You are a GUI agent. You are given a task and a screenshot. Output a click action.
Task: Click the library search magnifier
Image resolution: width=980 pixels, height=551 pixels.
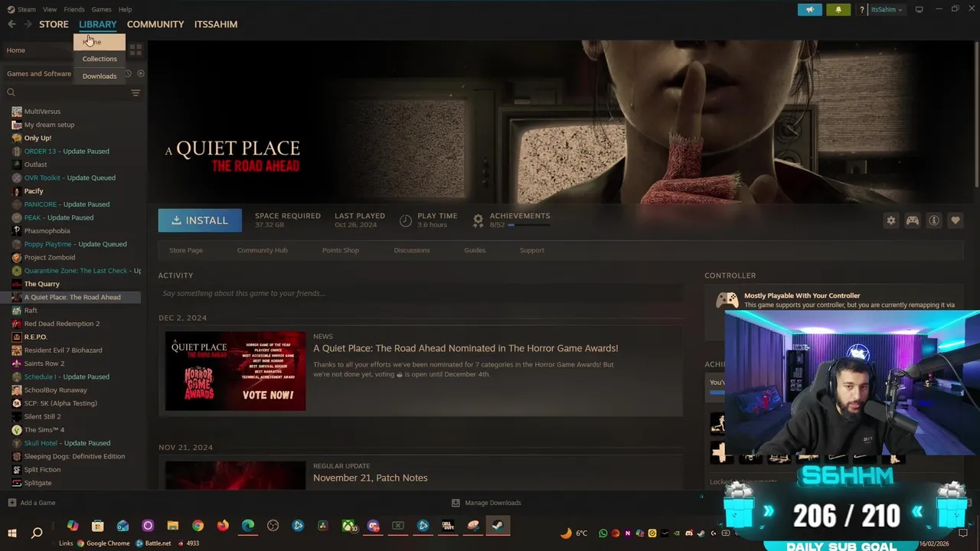(11, 93)
